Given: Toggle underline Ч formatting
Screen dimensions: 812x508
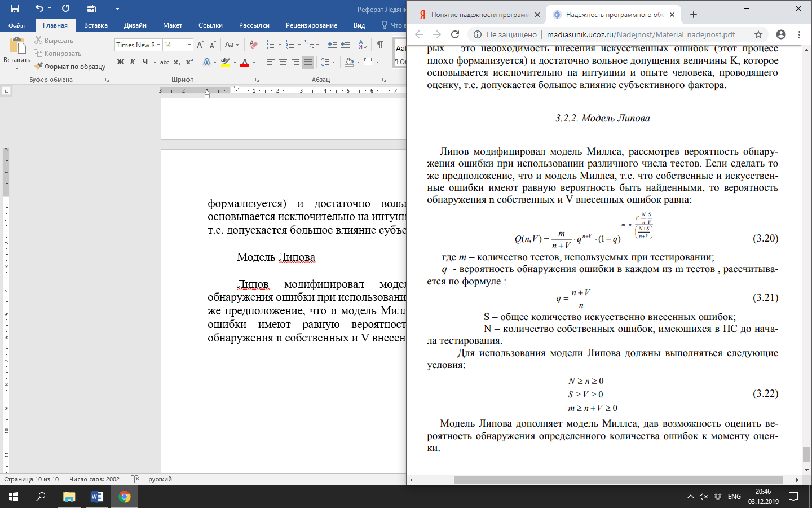Looking at the screenshot, I should coord(145,62).
